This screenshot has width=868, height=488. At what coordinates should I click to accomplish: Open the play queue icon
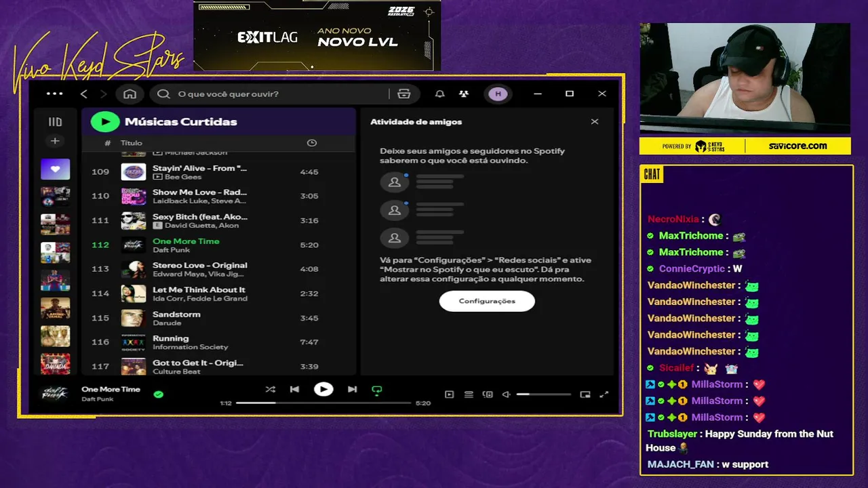click(x=469, y=394)
